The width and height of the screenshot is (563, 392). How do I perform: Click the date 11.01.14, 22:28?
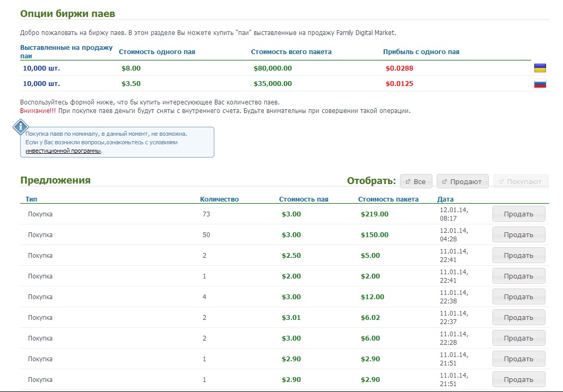tap(454, 338)
